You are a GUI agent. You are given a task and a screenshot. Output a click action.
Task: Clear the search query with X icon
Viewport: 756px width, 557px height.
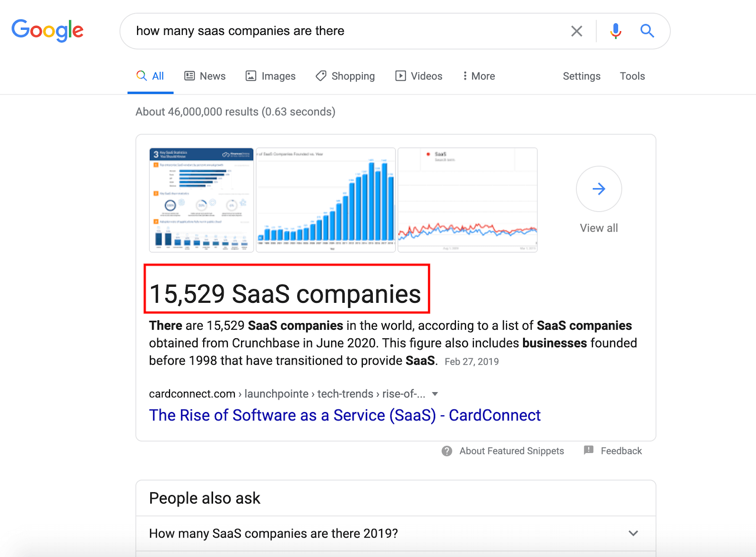[x=576, y=31]
